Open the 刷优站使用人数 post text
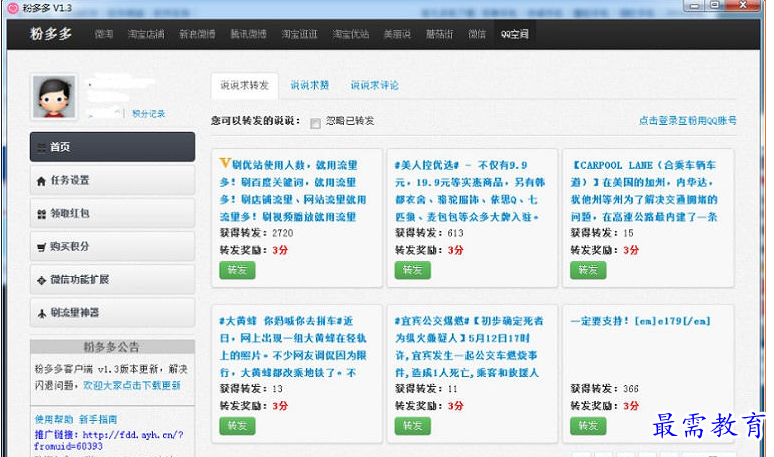Viewport: 774px width, 457px height. pyautogui.click(x=293, y=191)
